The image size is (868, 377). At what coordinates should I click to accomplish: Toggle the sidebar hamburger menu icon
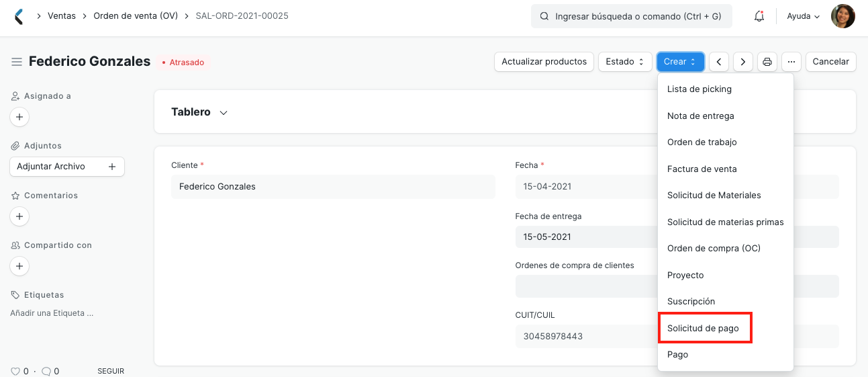click(17, 62)
